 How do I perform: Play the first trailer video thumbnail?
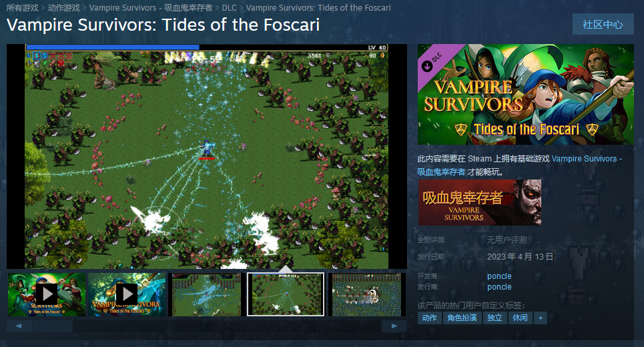coord(47,294)
